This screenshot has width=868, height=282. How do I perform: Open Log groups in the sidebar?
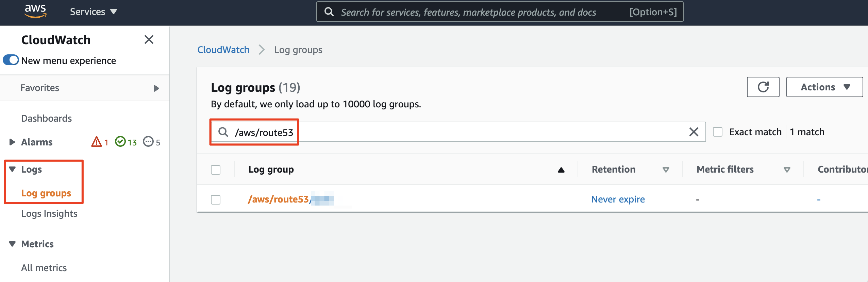pyautogui.click(x=46, y=193)
